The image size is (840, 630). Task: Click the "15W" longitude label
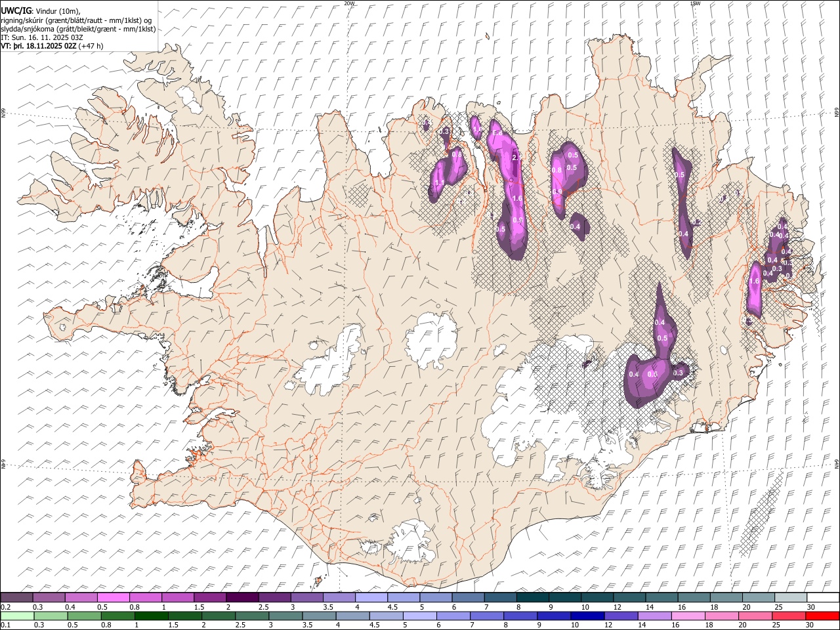point(695,3)
